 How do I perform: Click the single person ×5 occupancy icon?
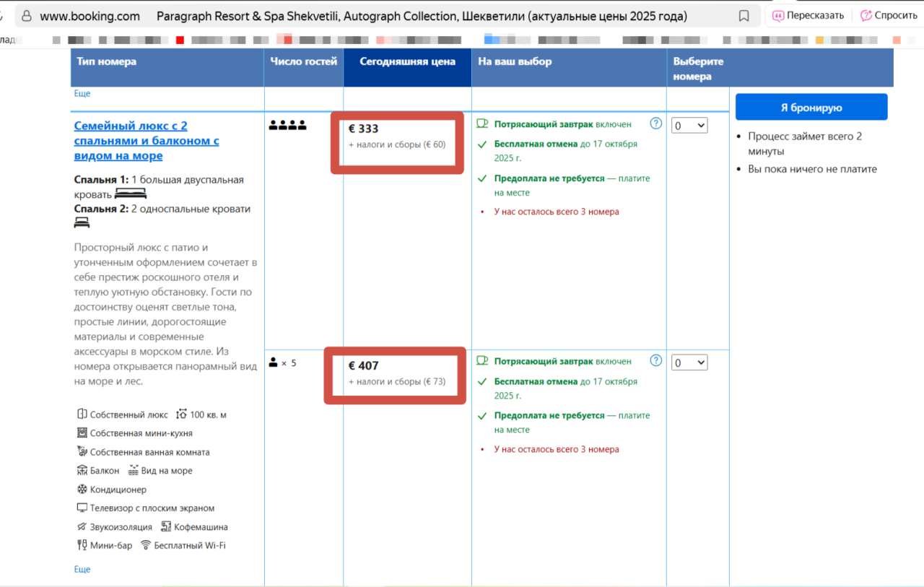(274, 362)
